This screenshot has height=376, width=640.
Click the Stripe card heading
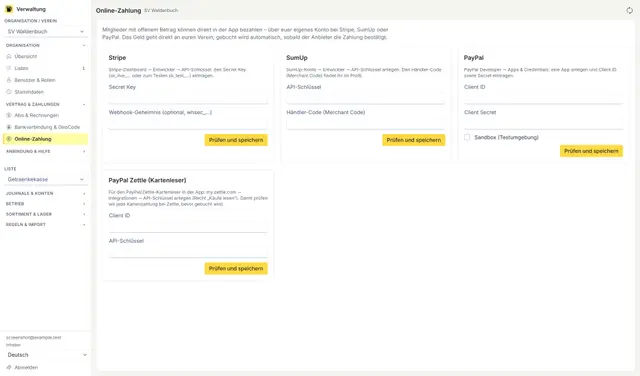click(x=117, y=58)
